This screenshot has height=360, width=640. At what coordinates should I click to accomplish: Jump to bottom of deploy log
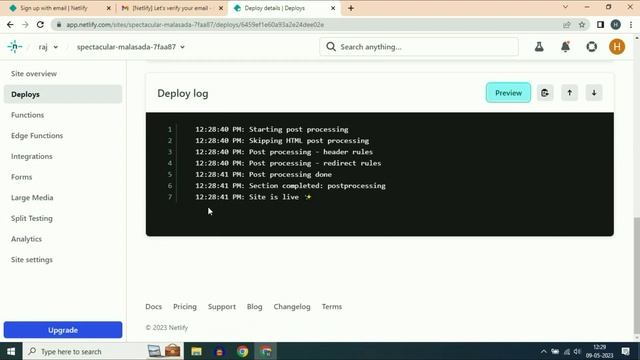pos(594,93)
